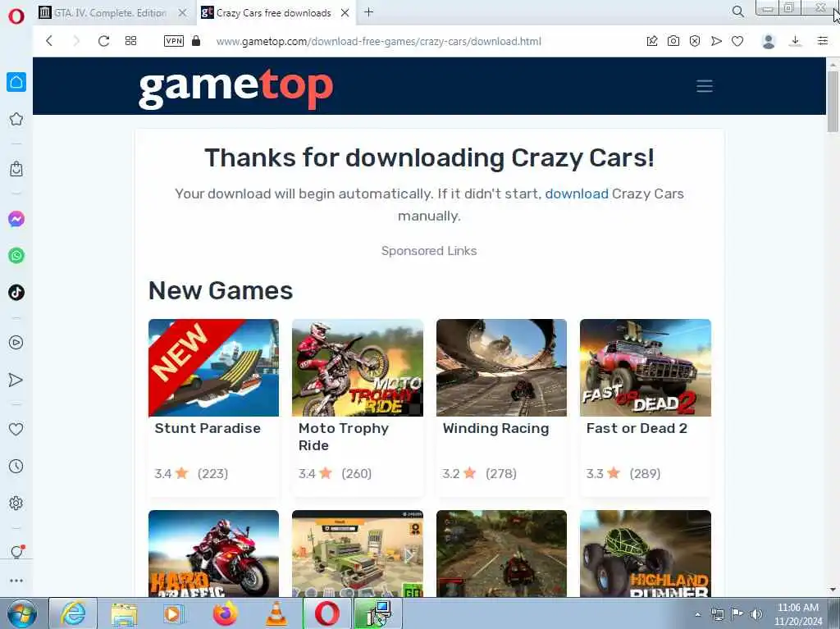The height and width of the screenshot is (629, 840).
Task: Open the Stunt Paradise game thumbnail
Action: click(x=213, y=367)
